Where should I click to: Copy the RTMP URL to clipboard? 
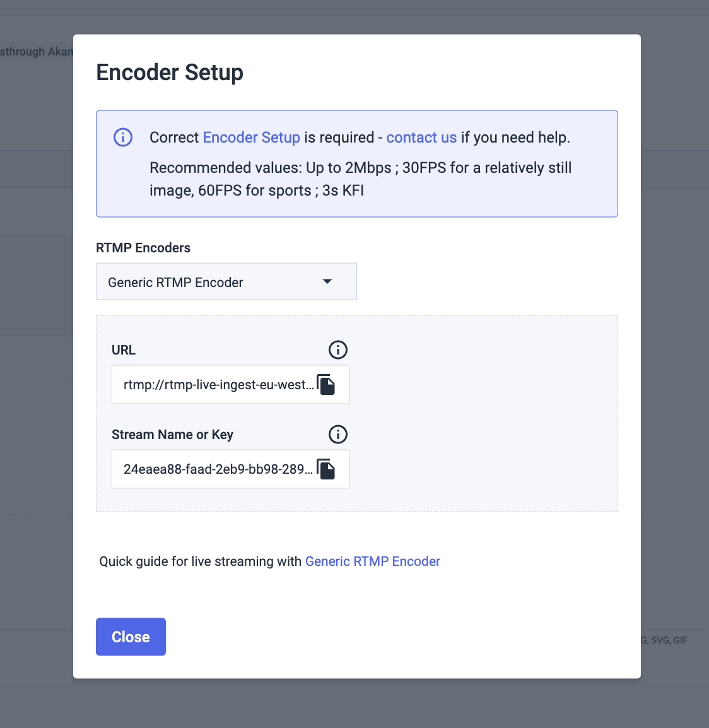(x=326, y=384)
